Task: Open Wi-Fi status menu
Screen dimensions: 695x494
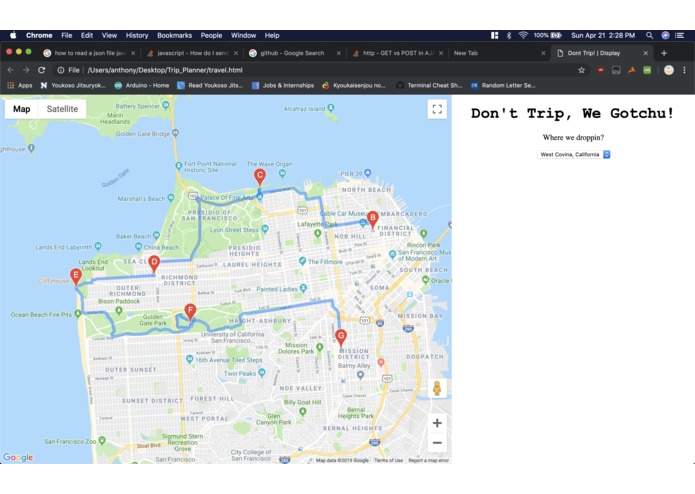Action: pos(523,35)
